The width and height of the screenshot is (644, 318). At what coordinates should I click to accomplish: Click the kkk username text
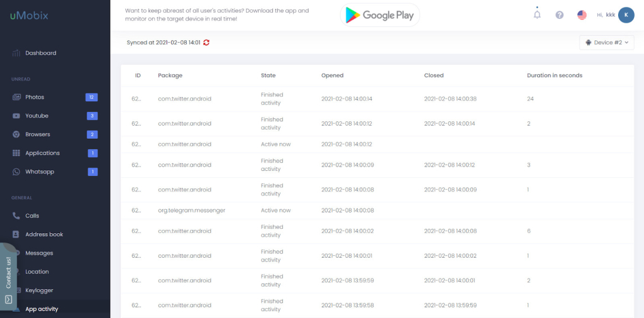(x=610, y=15)
